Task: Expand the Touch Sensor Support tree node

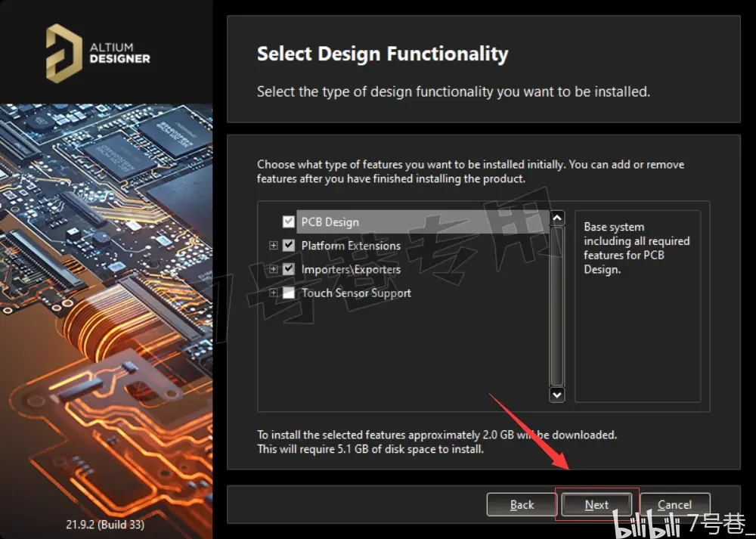Action: tap(274, 293)
